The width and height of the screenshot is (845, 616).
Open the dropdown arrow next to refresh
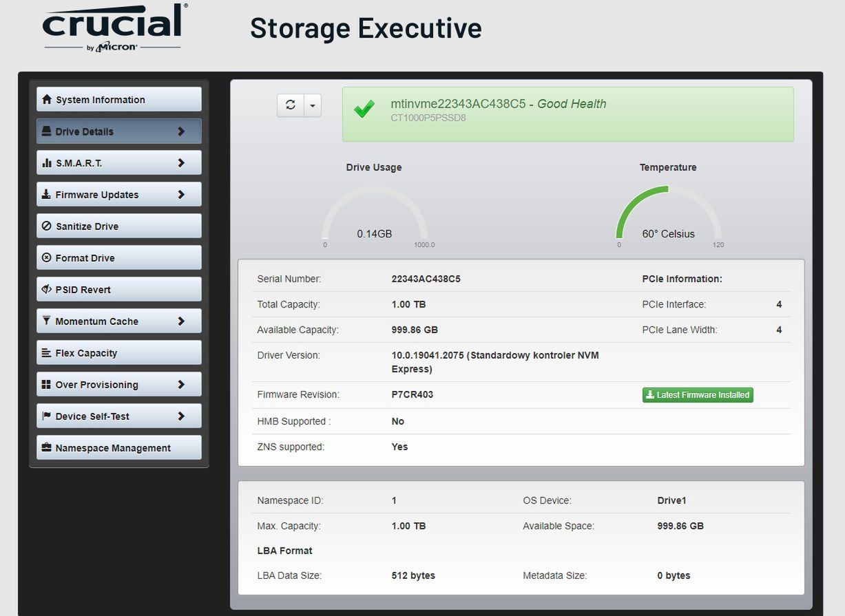[x=312, y=105]
